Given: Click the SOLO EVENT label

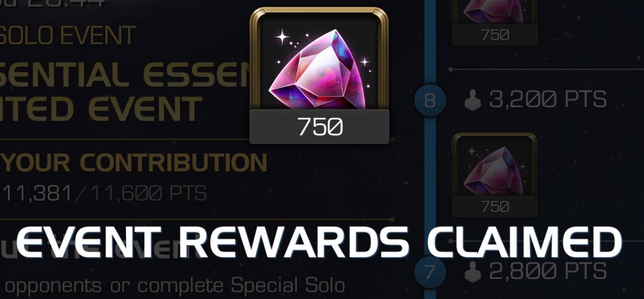Looking at the screenshot, I should coord(68,35).
